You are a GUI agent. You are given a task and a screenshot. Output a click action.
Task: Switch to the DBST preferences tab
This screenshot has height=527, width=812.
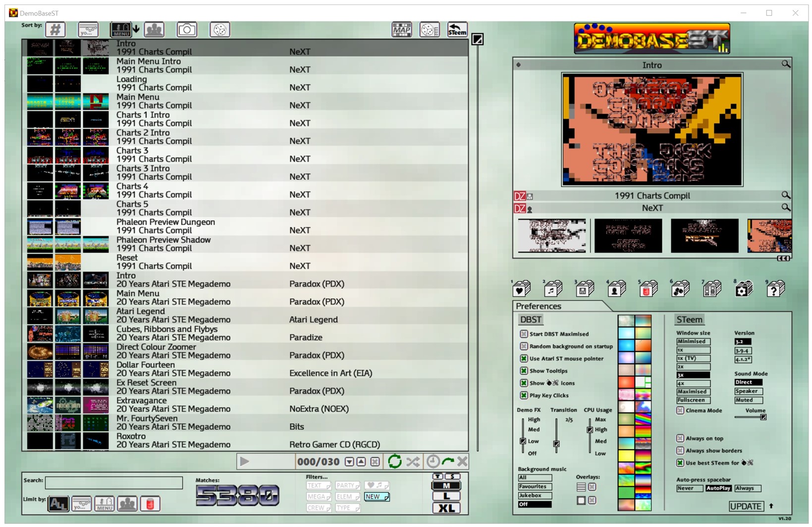tap(529, 319)
